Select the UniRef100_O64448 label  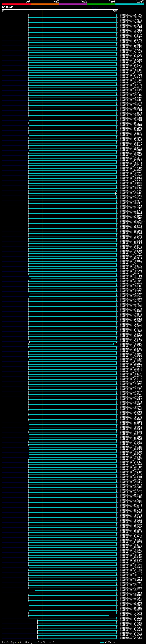point(131,77)
